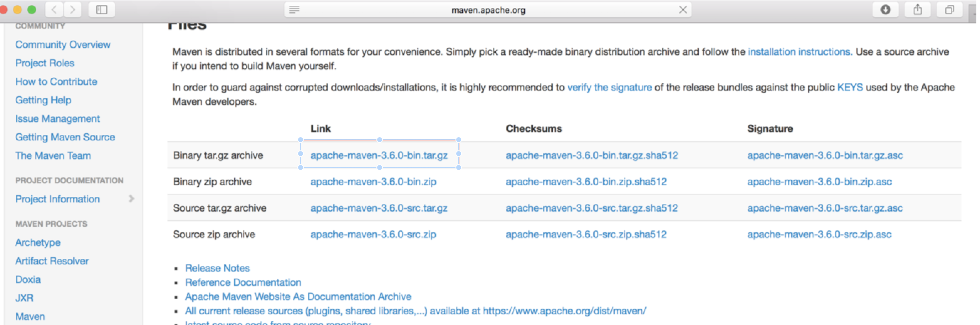Go back to previous page in Safari
The height and width of the screenshot is (325, 980).
(x=54, y=10)
